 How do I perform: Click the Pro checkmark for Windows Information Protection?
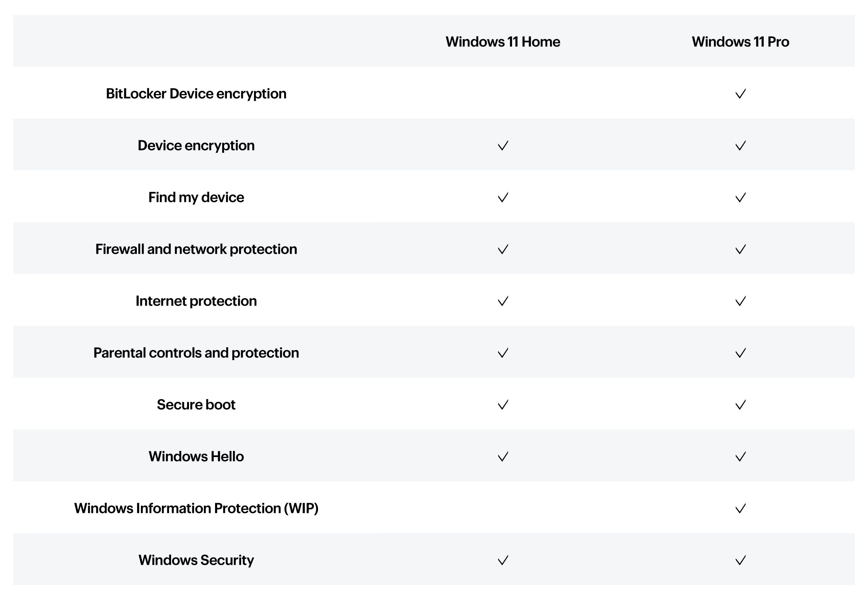tap(740, 509)
